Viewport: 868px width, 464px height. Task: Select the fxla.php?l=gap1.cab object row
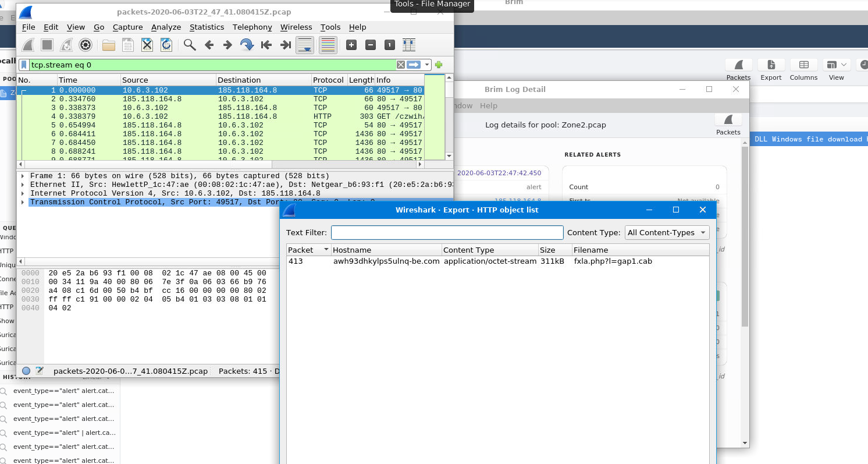pyautogui.click(x=497, y=261)
